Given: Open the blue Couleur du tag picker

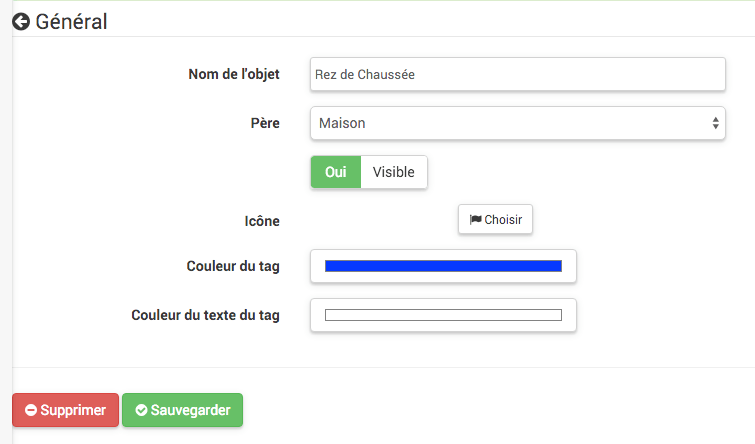Looking at the screenshot, I should click(x=443, y=266).
